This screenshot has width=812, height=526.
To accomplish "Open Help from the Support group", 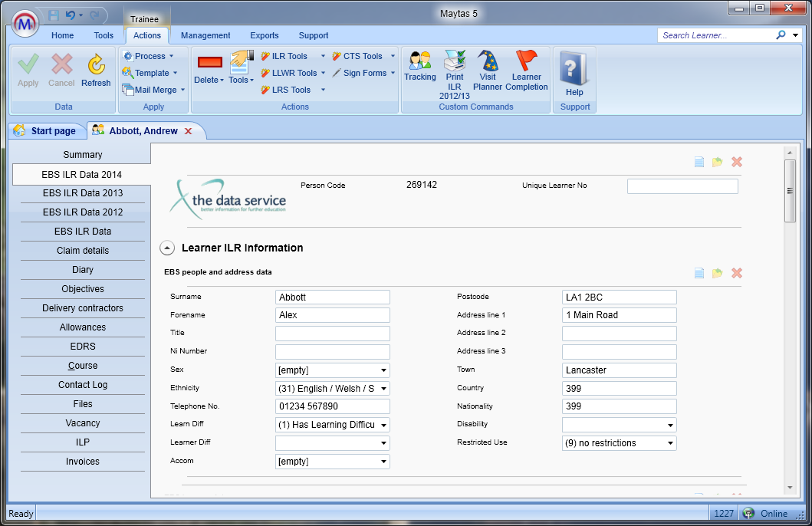I will coord(574,73).
